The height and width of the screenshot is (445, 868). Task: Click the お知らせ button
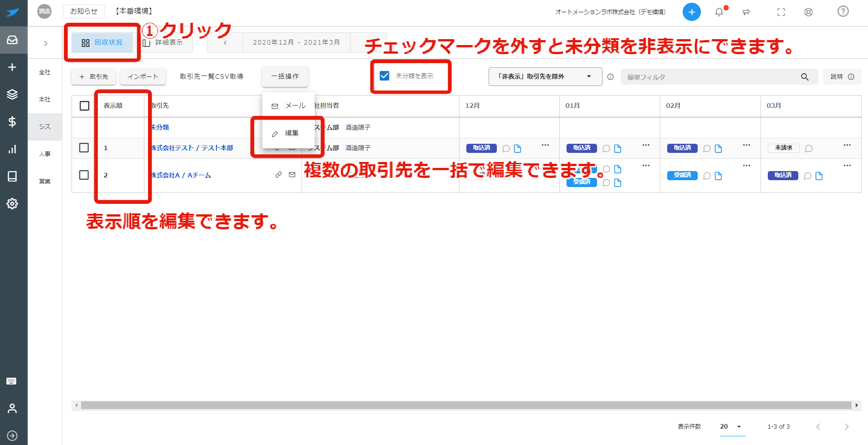(x=84, y=11)
